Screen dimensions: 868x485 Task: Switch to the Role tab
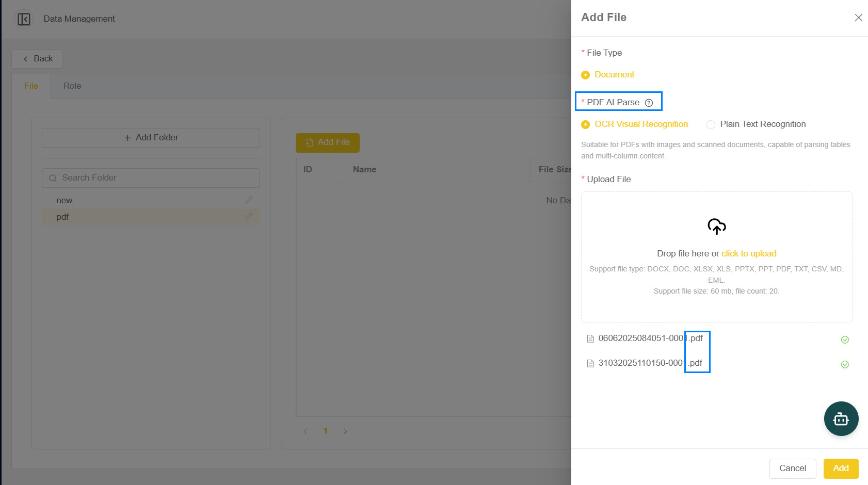click(x=72, y=86)
